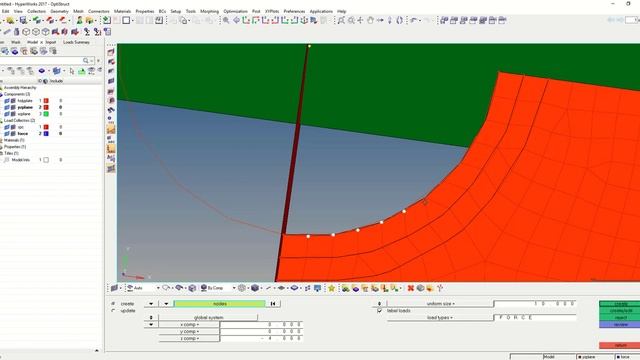Click the undo view arrow icon
The image size is (640, 360).
pyautogui.click(x=413, y=20)
